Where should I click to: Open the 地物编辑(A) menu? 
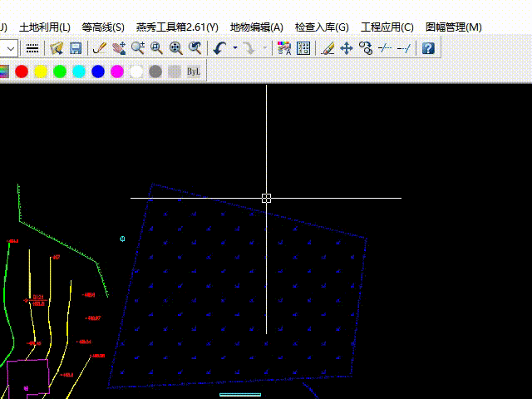(x=257, y=27)
